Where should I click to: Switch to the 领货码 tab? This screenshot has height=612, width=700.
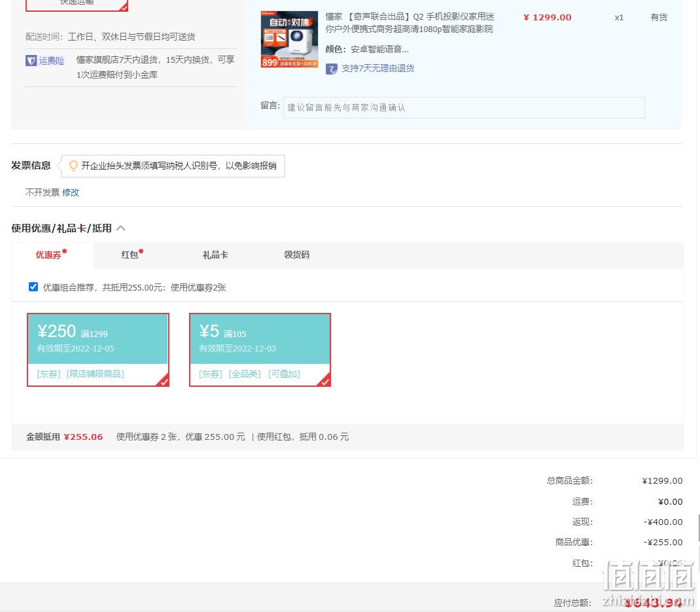(296, 255)
